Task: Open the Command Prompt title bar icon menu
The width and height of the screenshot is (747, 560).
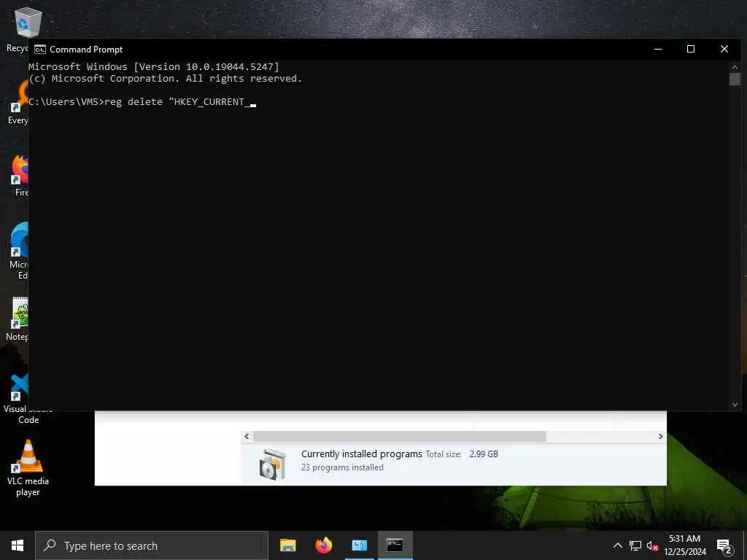Action: [x=40, y=50]
